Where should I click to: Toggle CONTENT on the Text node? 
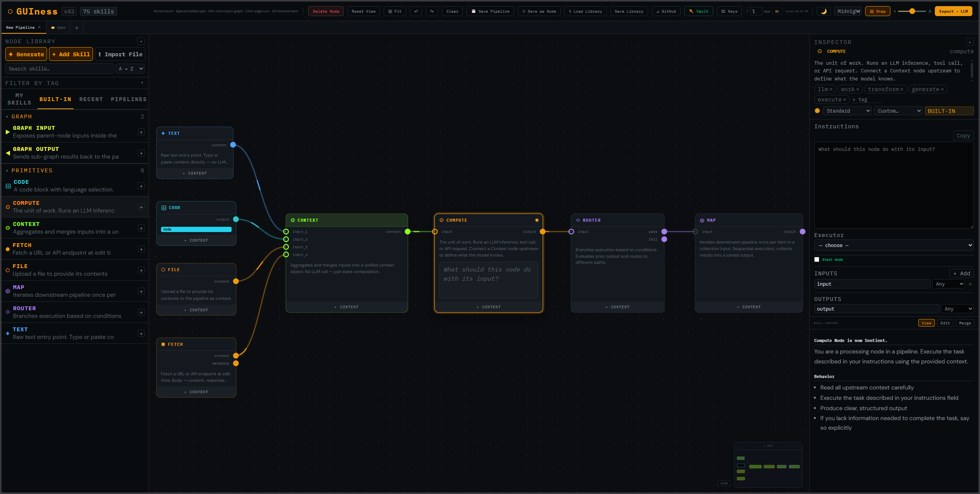point(195,173)
